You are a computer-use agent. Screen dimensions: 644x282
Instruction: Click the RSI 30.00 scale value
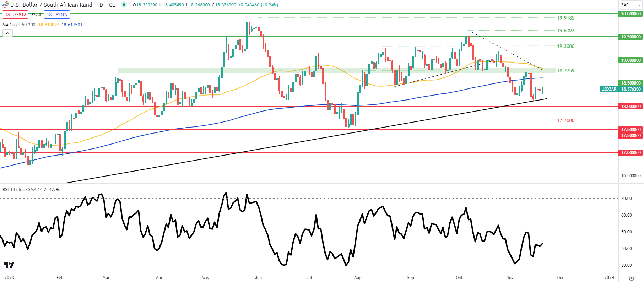point(626,265)
